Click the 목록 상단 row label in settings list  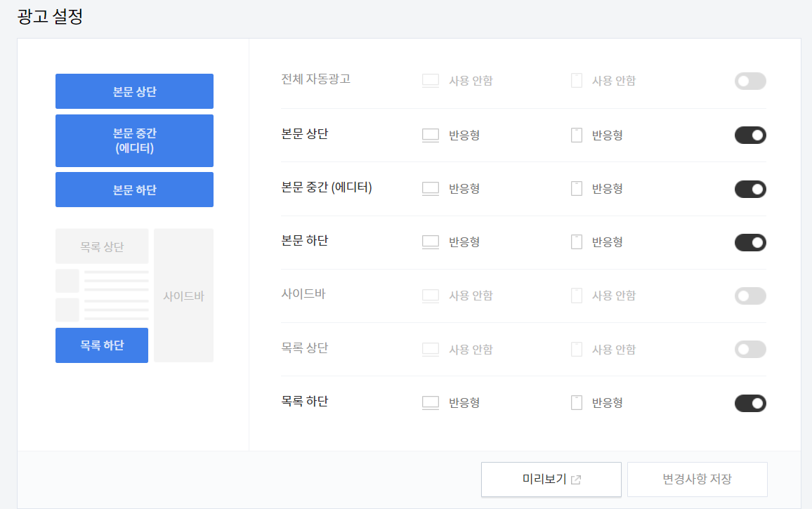coord(305,348)
